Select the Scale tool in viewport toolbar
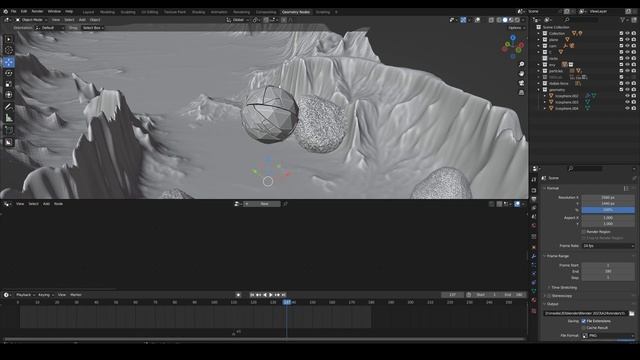The image size is (640, 360). (x=9, y=84)
